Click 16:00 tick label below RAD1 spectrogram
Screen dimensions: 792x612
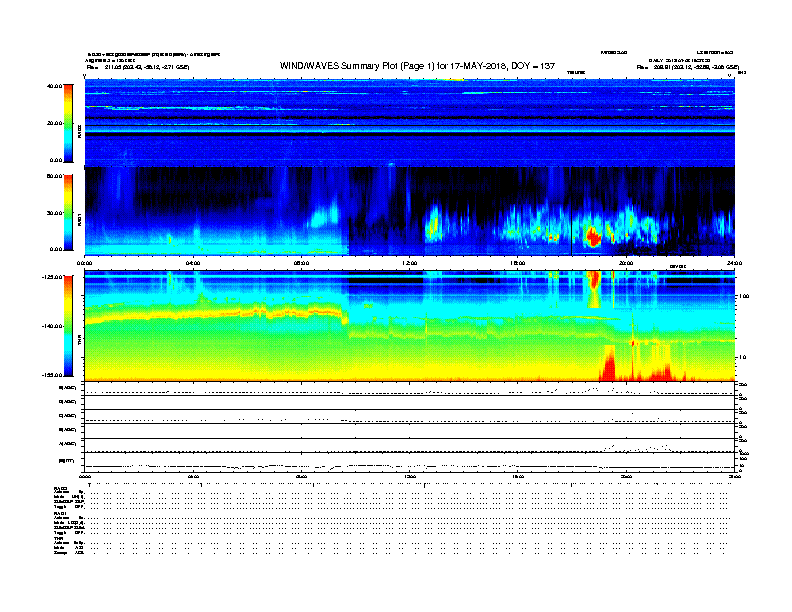[518, 263]
